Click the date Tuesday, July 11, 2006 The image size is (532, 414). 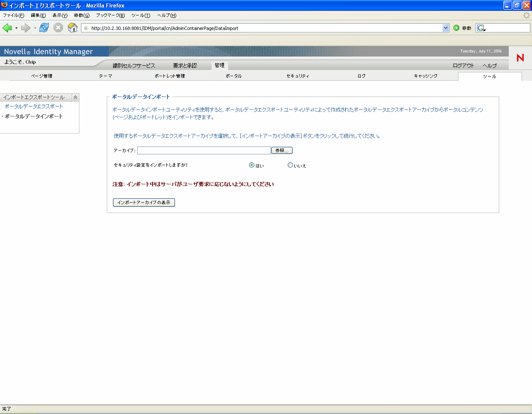[481, 51]
